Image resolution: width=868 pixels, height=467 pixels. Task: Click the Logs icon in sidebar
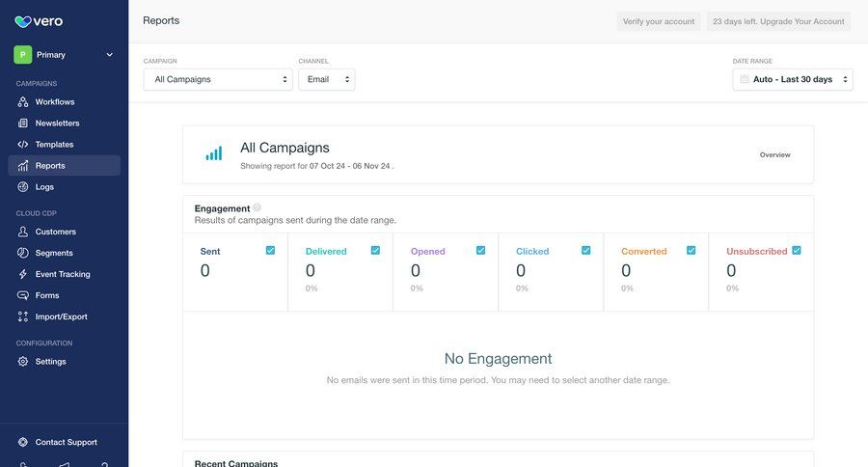[23, 186]
